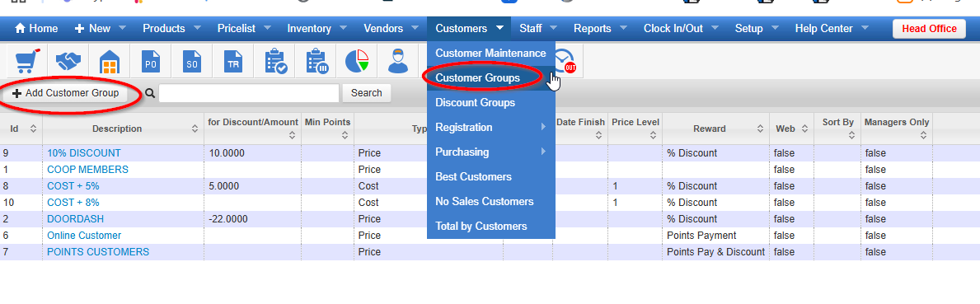Open the 10% DISCOUNT group link
The height and width of the screenshot is (304, 980).
[84, 153]
